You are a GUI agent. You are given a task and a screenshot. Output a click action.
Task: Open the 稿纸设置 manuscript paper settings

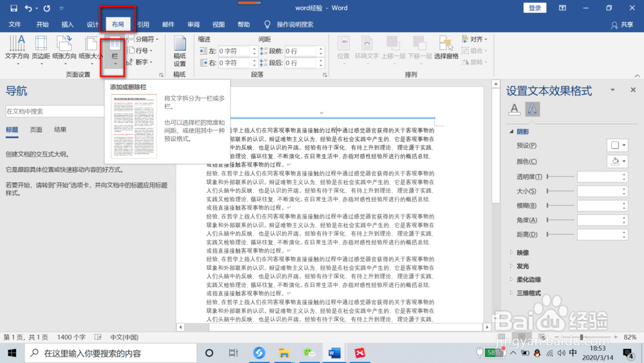(x=180, y=52)
